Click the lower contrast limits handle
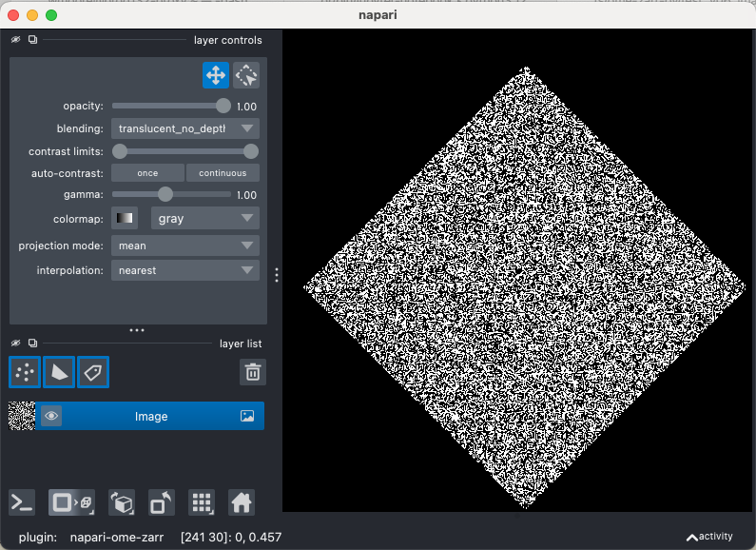756x550 pixels. [120, 151]
